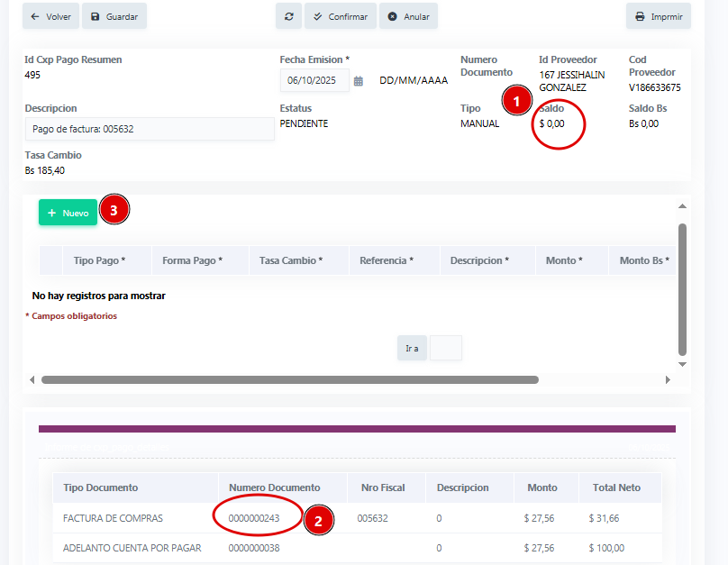Sort by Tipo Pago column header
This screenshot has height=565, width=728.
coord(99,260)
